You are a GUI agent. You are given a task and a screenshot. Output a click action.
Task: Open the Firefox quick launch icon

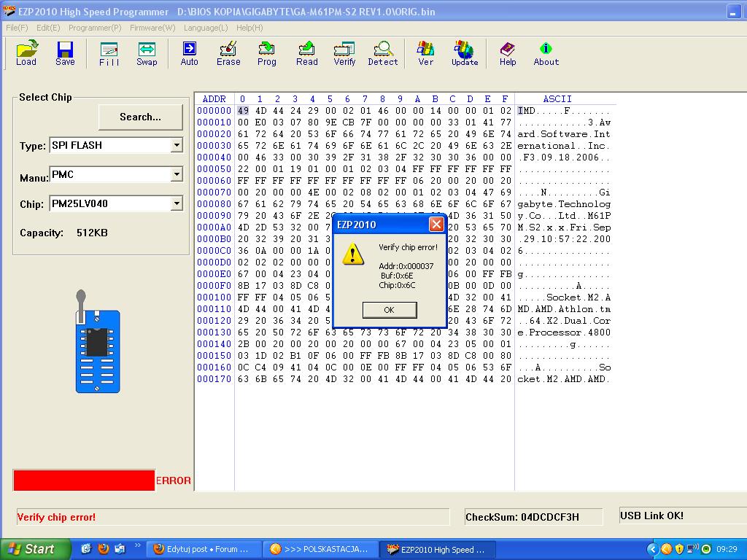coord(104,549)
